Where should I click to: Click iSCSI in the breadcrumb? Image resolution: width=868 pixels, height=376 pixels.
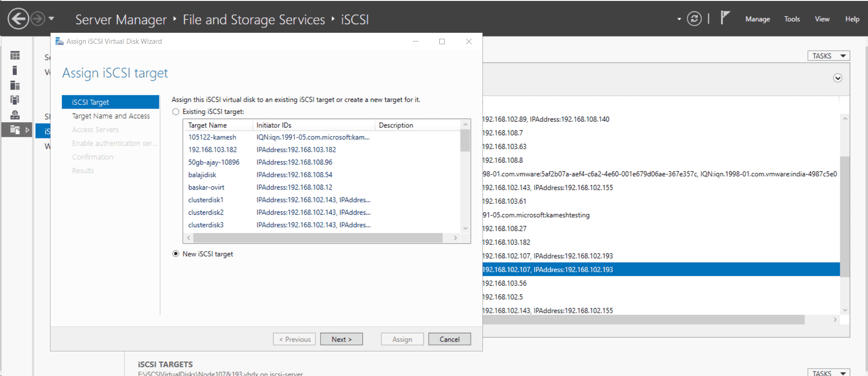click(x=355, y=20)
